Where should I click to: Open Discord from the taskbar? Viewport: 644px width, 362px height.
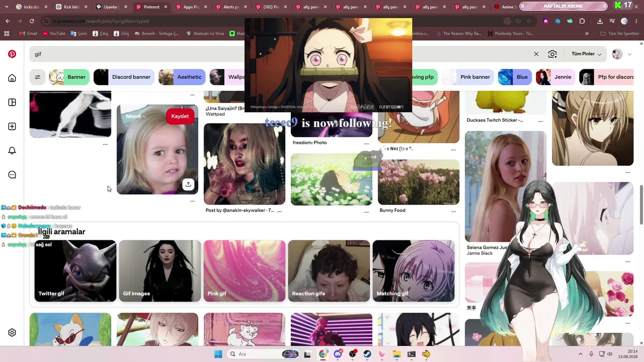tap(338, 354)
